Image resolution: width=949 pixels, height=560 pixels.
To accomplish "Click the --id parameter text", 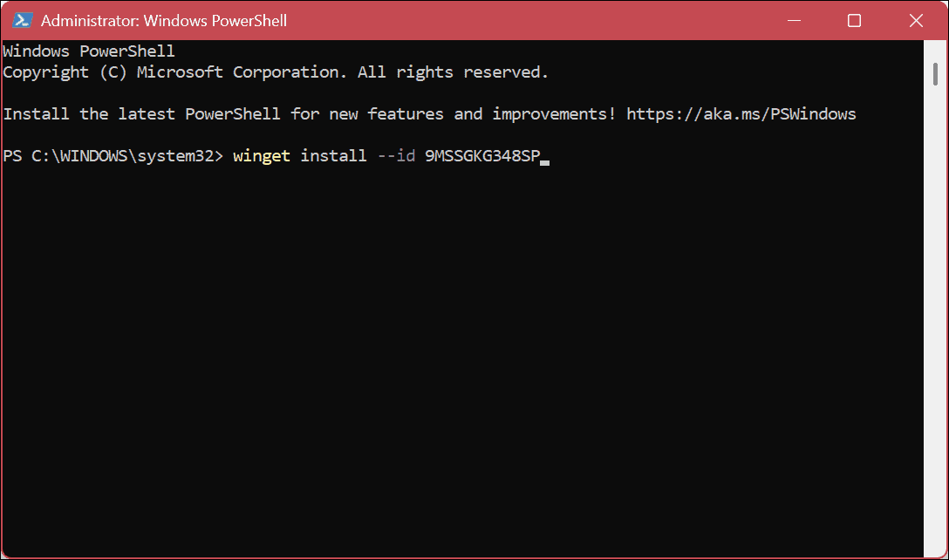I will click(x=398, y=155).
